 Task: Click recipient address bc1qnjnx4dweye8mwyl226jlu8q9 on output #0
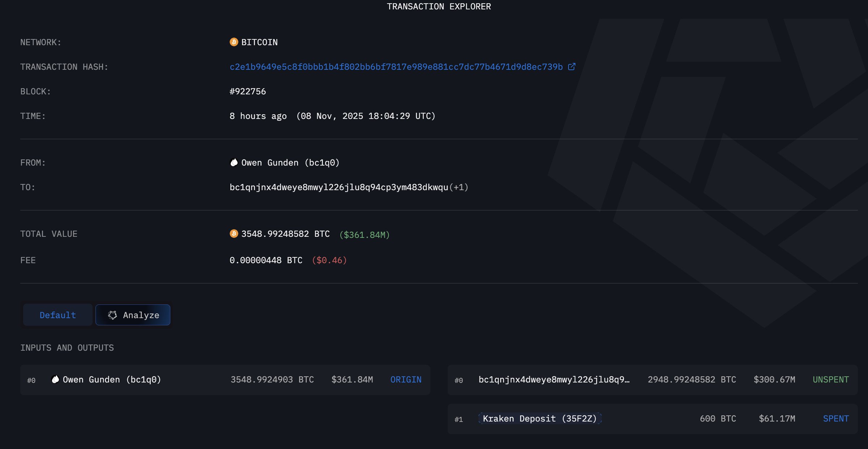[x=554, y=380]
